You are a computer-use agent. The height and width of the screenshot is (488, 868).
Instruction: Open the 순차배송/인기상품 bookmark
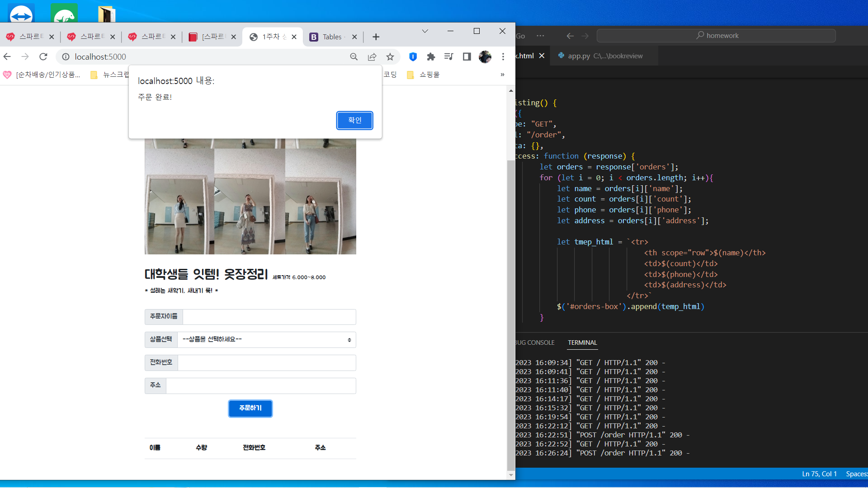point(42,75)
